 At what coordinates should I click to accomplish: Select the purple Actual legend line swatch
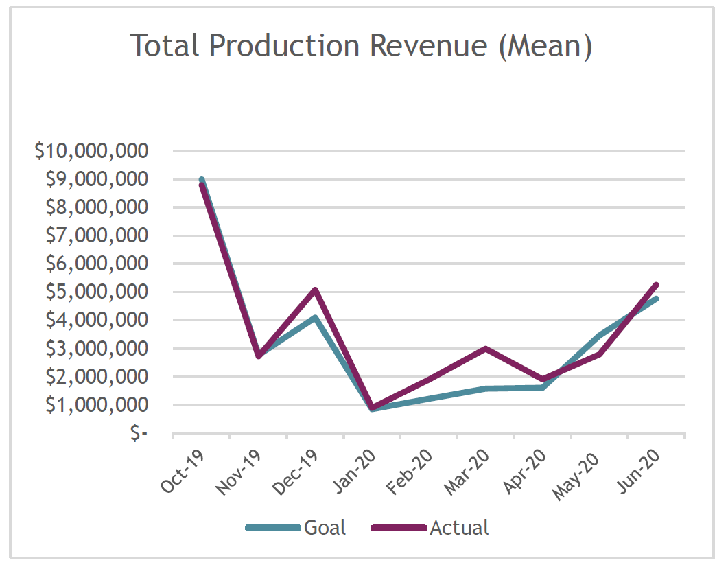point(399,528)
